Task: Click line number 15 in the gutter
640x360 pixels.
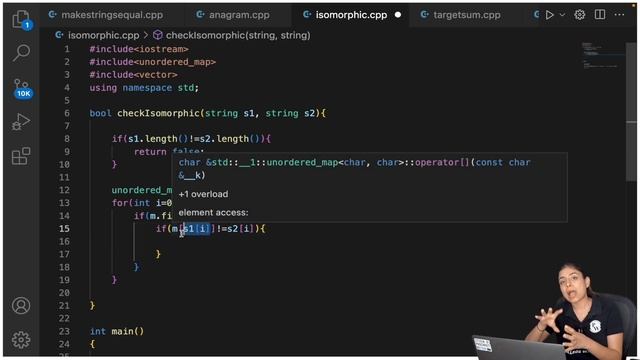Action: 64,229
